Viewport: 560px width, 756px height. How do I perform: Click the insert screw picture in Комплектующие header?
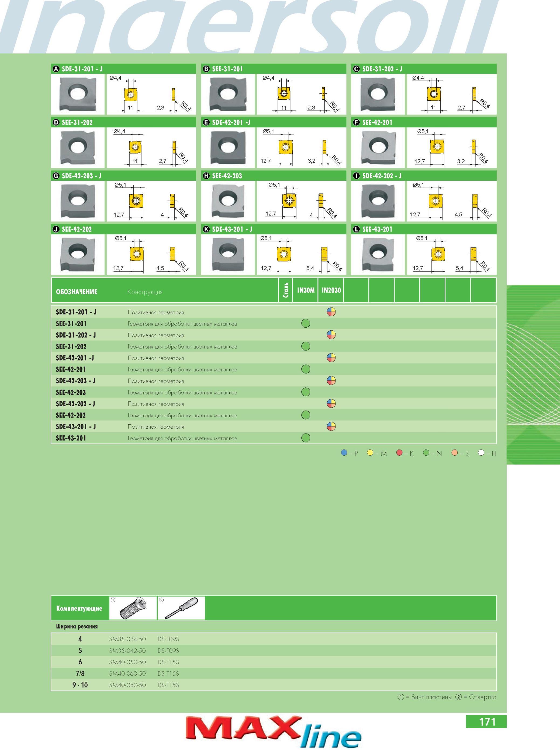pyautogui.click(x=133, y=608)
